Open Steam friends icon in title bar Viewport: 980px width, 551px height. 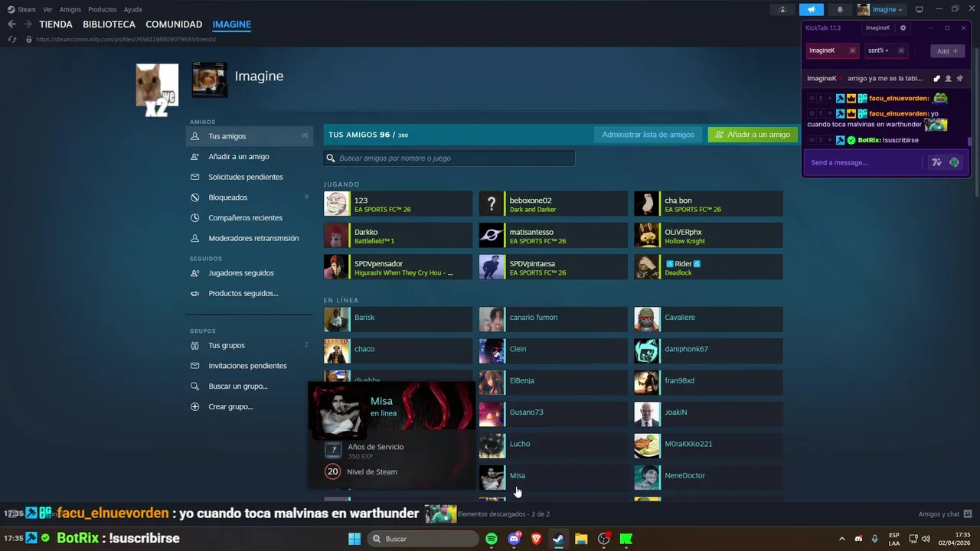(x=782, y=9)
